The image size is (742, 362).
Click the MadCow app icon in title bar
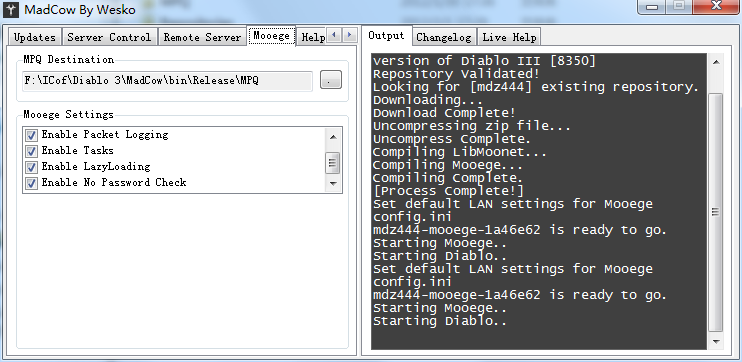click(x=10, y=9)
